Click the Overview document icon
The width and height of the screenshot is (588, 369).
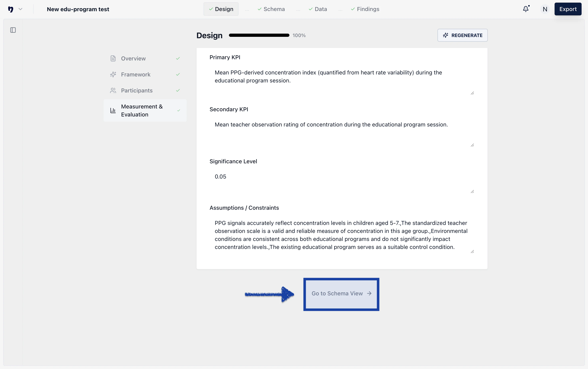113,59
